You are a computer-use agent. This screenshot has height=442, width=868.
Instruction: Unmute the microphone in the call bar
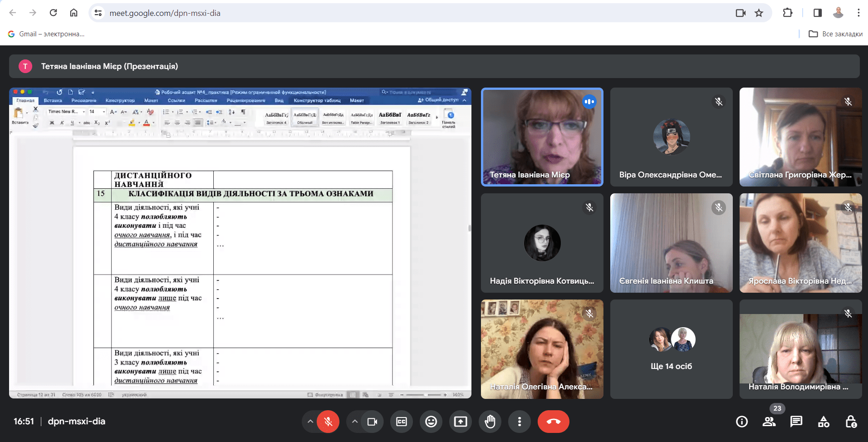[328, 422]
